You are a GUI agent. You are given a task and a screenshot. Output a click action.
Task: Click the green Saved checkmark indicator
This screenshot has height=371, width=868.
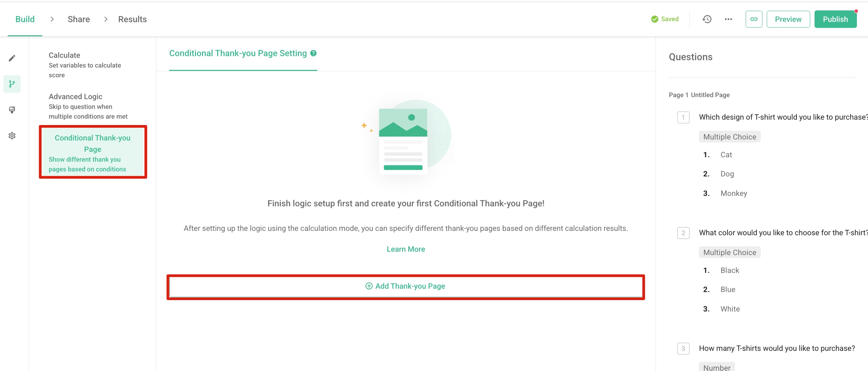654,19
